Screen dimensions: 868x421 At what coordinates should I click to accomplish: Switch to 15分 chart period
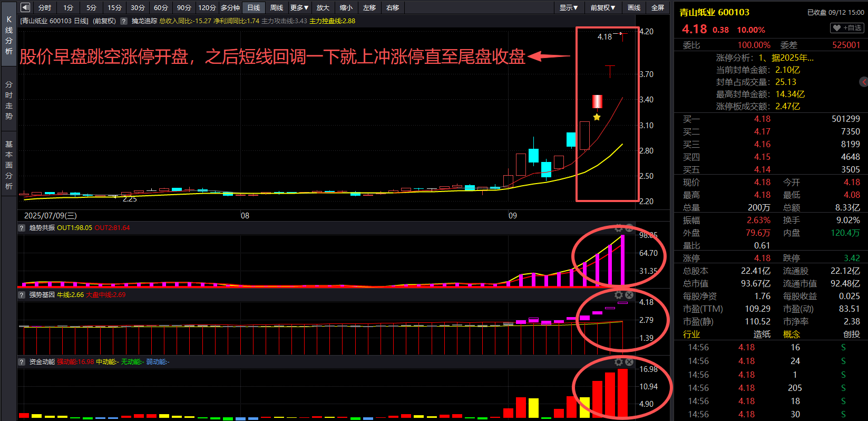point(114,7)
